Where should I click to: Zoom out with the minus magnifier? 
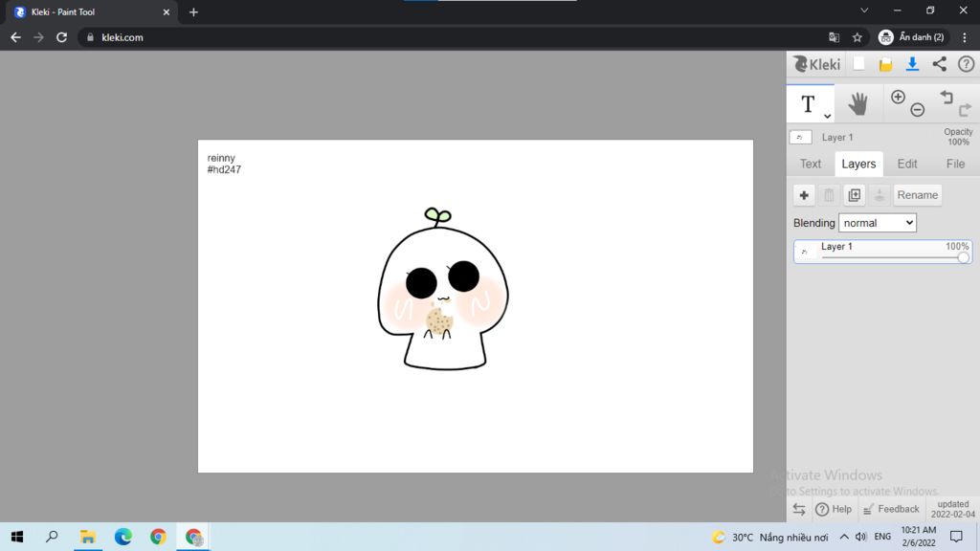(918, 110)
